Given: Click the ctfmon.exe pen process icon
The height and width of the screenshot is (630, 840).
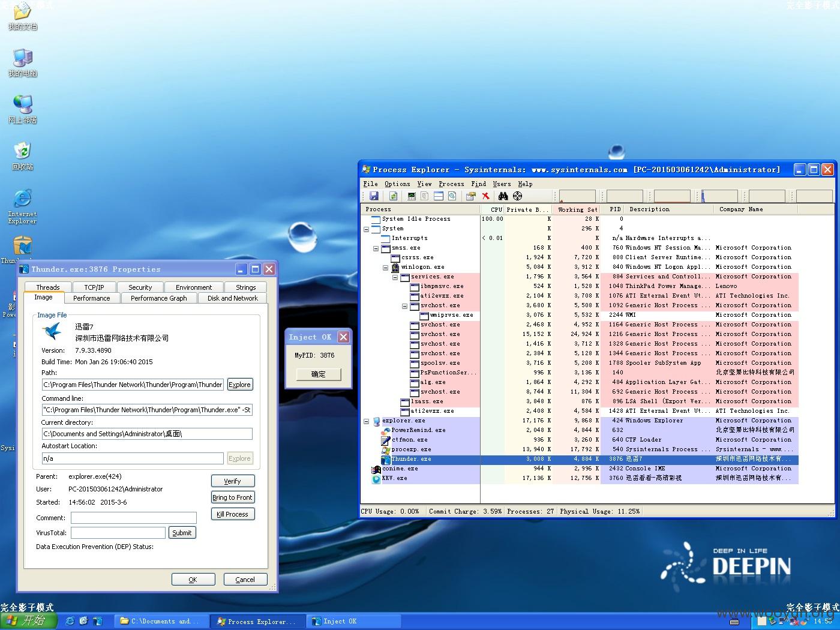Looking at the screenshot, I should point(386,440).
